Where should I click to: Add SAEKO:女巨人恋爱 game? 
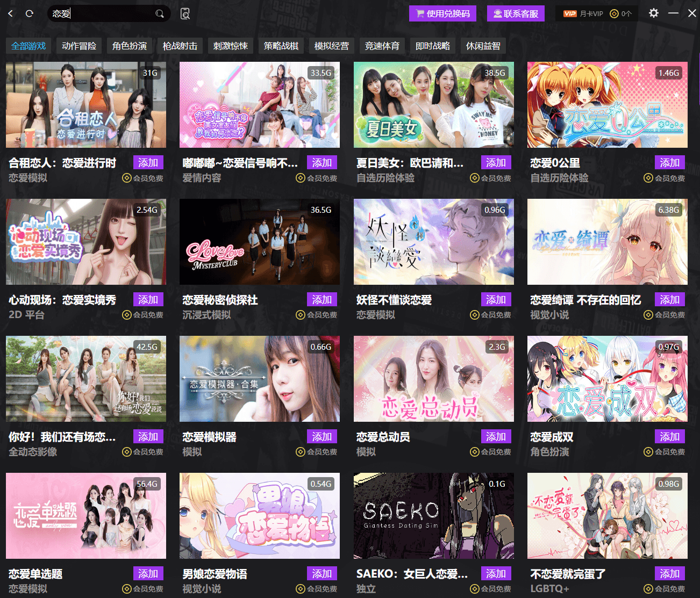(x=496, y=574)
